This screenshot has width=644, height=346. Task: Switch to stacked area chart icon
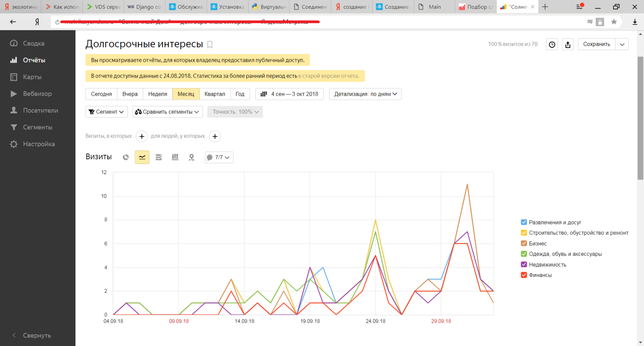click(x=158, y=157)
